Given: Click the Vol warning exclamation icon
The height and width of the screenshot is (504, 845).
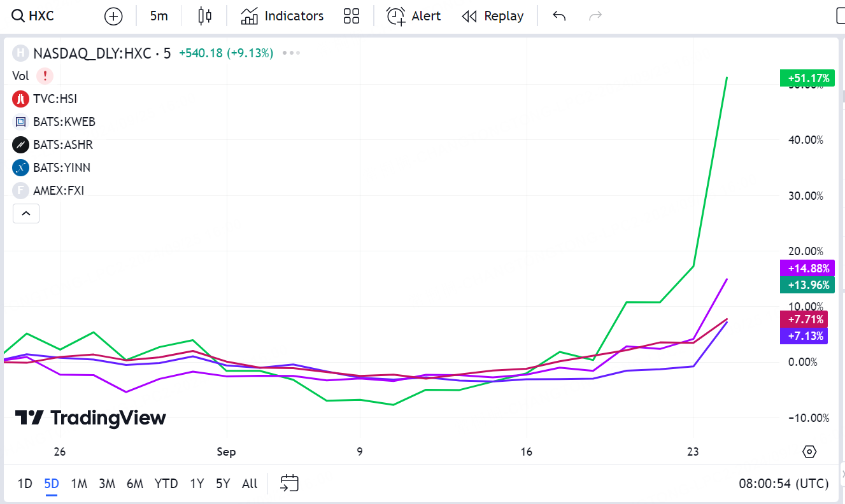Looking at the screenshot, I should [45, 76].
